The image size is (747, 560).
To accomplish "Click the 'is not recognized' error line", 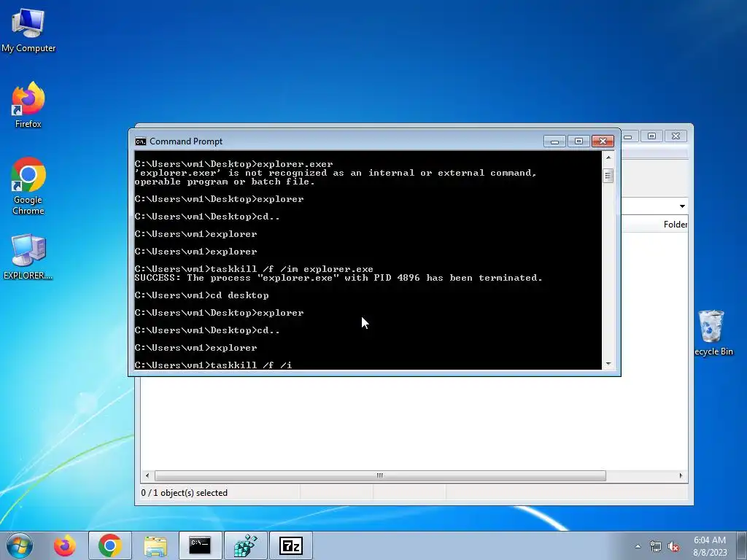I will pos(336,173).
